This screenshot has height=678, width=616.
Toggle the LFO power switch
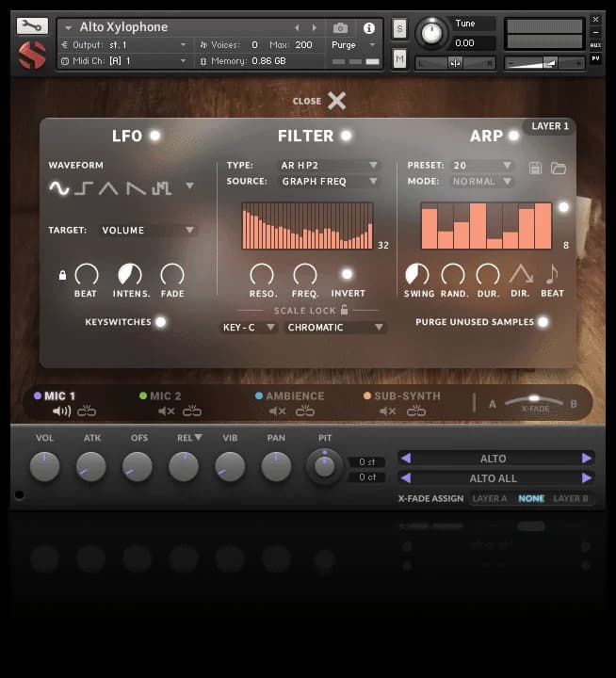[x=155, y=136]
